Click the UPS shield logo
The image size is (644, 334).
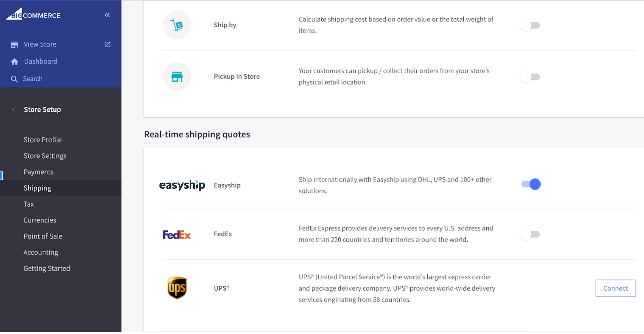177,288
